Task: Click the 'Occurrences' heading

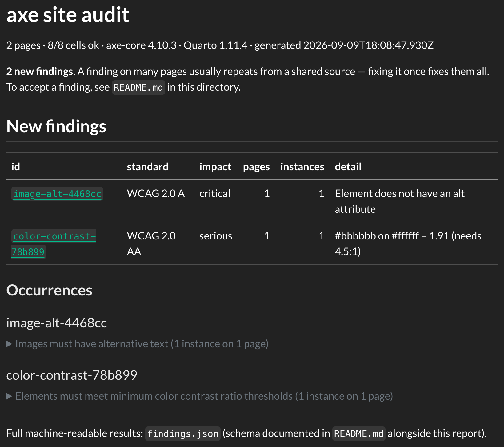Action: pyautogui.click(x=49, y=290)
